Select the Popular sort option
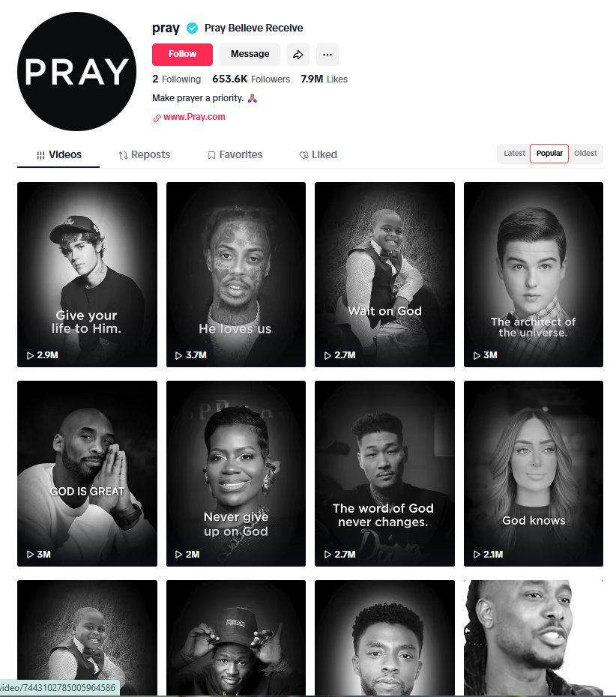 pyautogui.click(x=549, y=154)
